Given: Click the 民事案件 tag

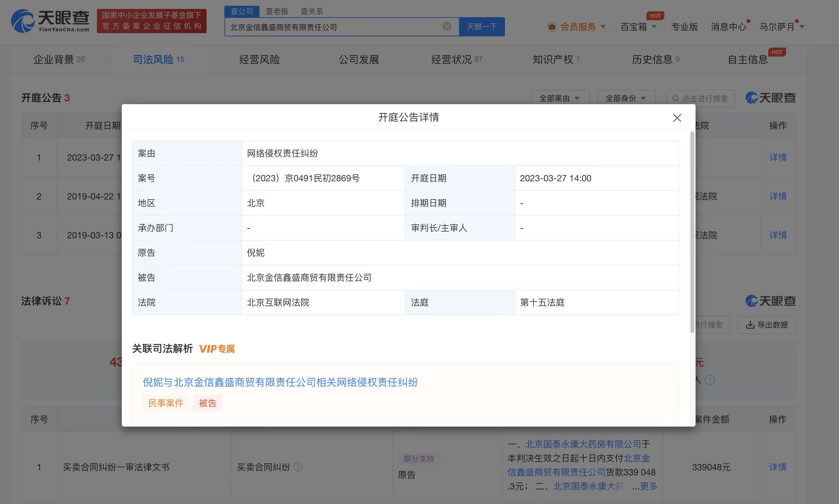Looking at the screenshot, I should (165, 403).
